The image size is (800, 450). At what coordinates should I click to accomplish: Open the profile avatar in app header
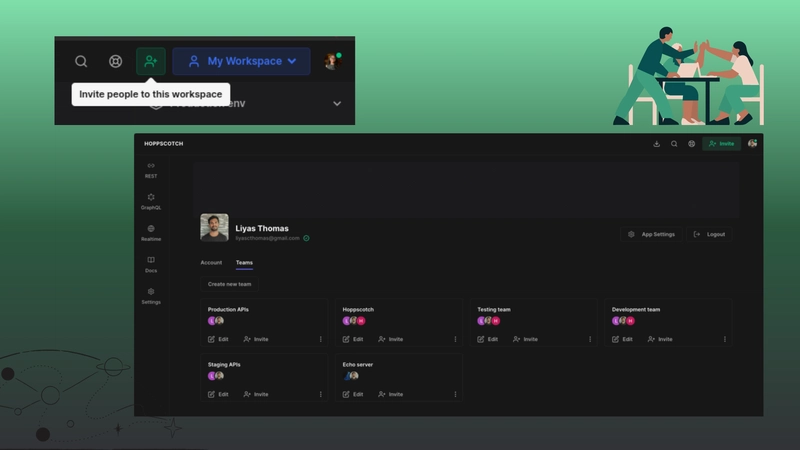pos(752,144)
